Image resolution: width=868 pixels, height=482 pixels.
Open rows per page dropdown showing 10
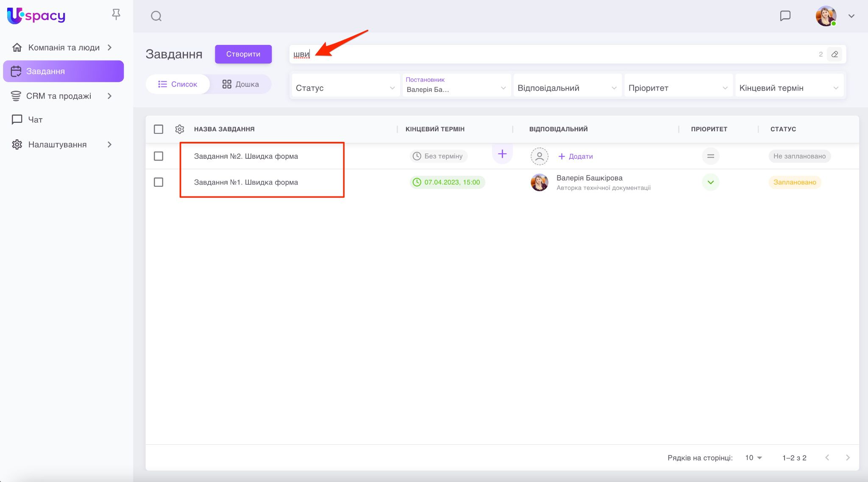click(x=754, y=458)
